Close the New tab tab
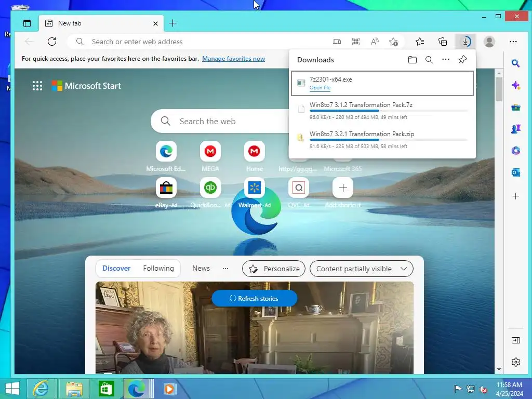Viewport: 532px width, 399px height. click(155, 23)
